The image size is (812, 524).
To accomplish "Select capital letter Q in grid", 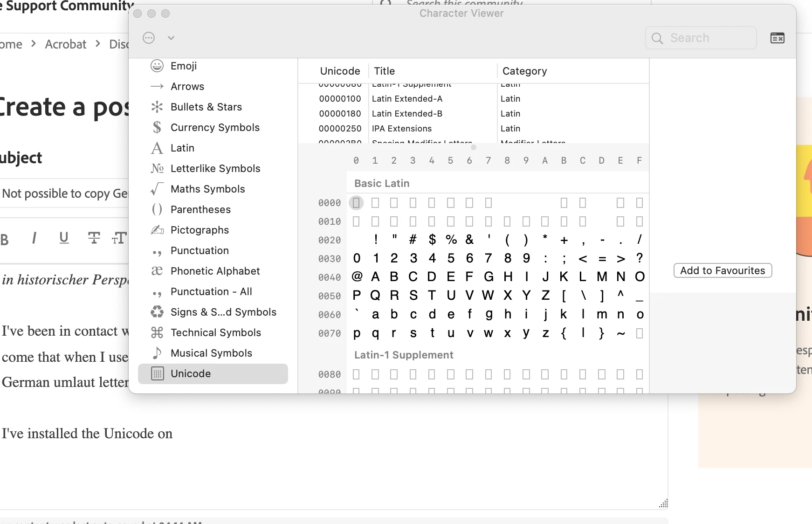I will (375, 296).
